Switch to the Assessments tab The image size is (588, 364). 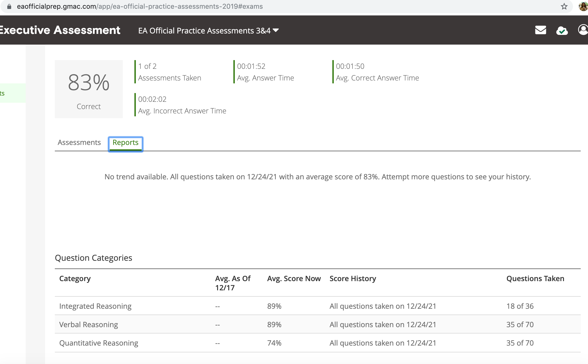[x=79, y=142]
